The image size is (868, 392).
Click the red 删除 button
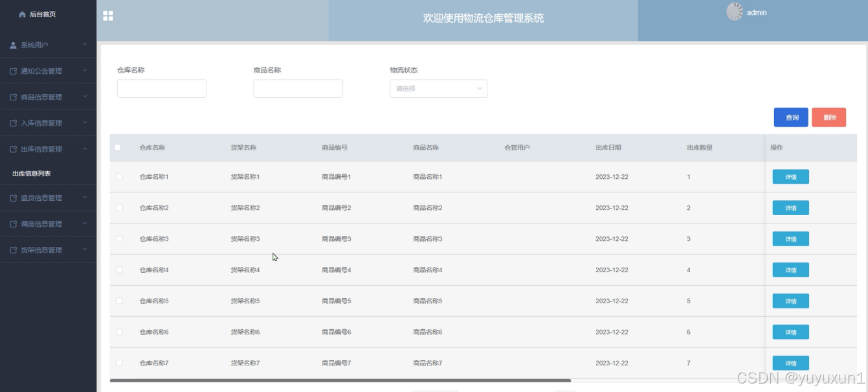pyautogui.click(x=829, y=117)
